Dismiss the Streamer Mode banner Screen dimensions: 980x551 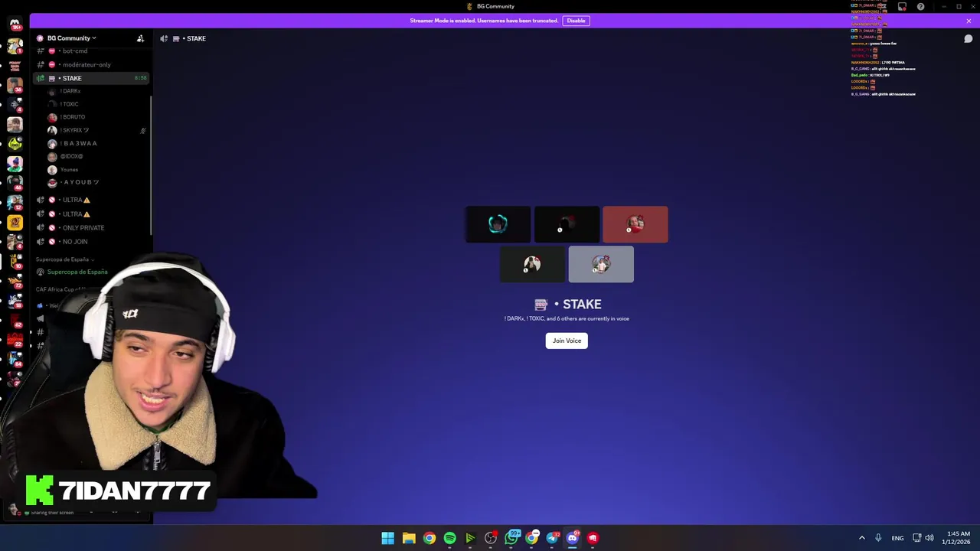point(969,21)
